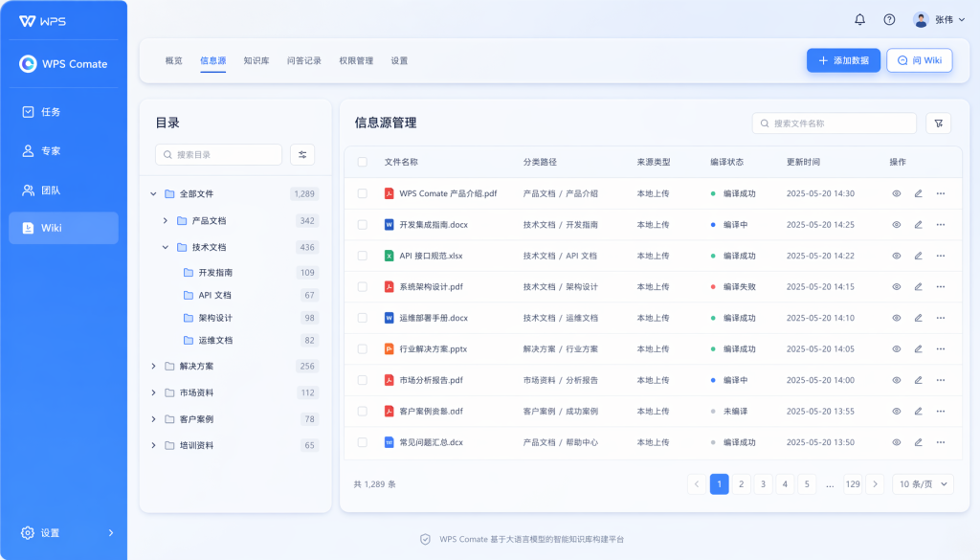This screenshot has height=560, width=980.
Task: Click the pptx icon of 行业解决方案
Action: pos(389,348)
